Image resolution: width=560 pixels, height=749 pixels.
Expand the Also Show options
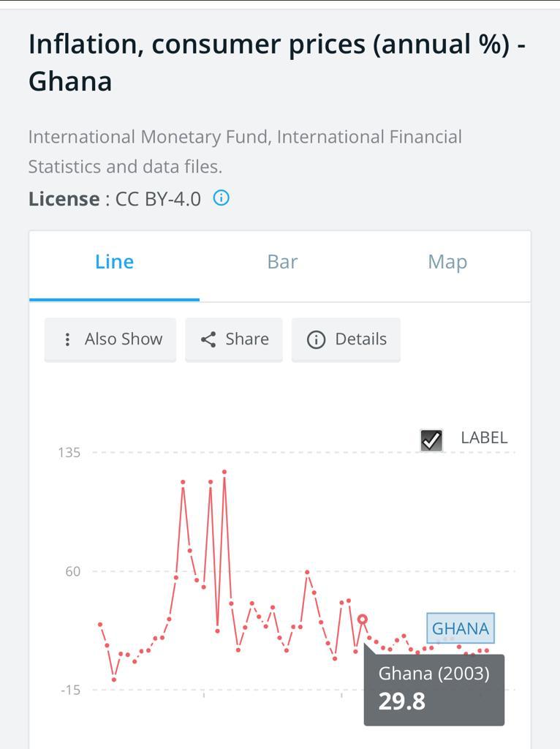[110, 339]
